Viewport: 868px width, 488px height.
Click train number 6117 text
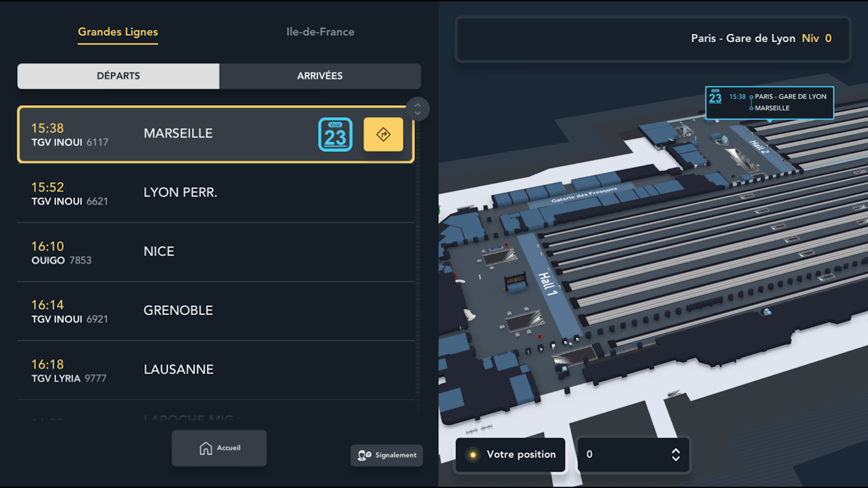pyautogui.click(x=98, y=142)
